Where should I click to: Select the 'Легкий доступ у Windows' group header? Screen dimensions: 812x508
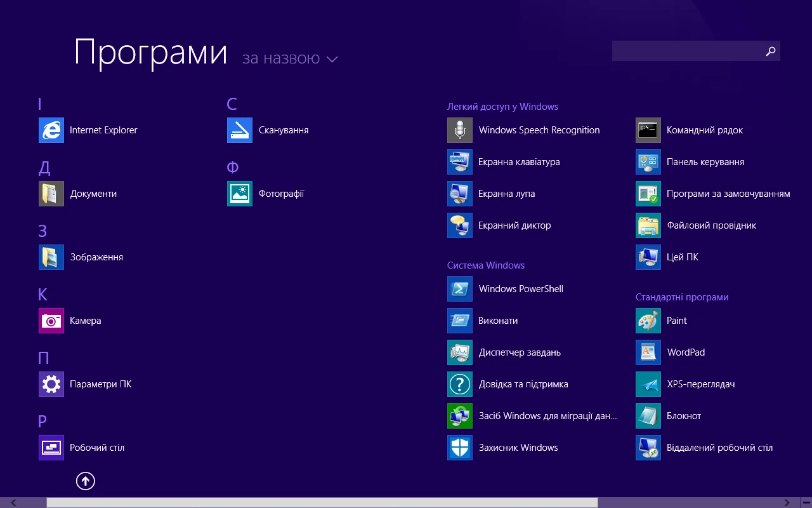point(502,107)
